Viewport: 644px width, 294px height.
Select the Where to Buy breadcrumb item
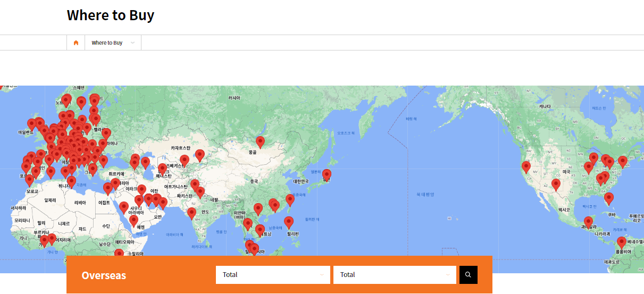coord(107,43)
